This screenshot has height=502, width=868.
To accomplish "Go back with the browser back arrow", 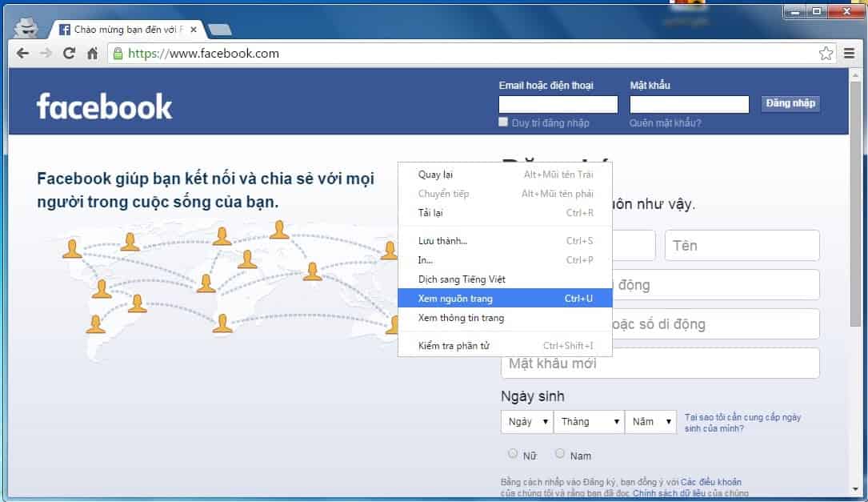I will coord(22,53).
